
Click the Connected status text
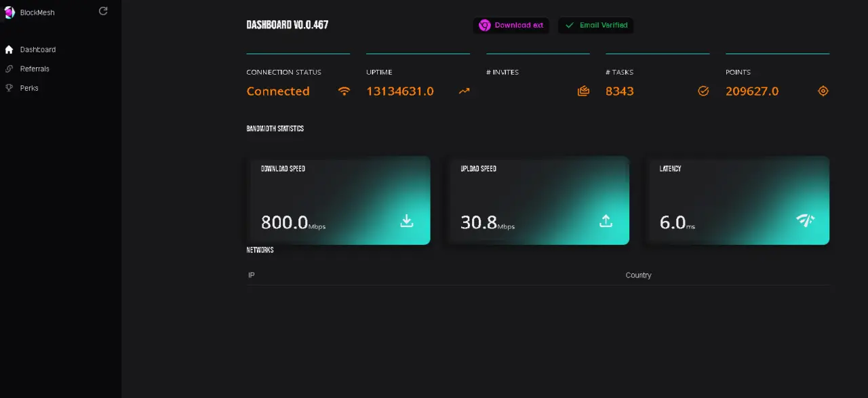tap(278, 91)
